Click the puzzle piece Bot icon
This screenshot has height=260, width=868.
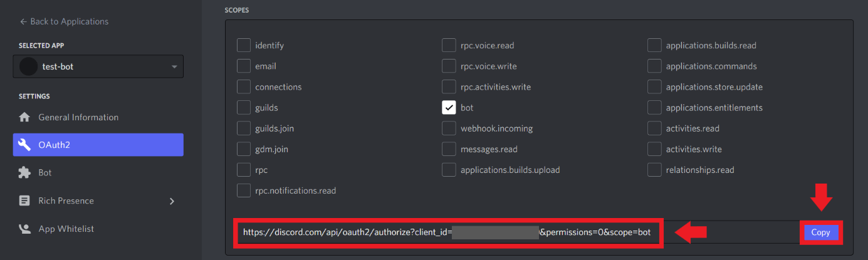tap(24, 172)
